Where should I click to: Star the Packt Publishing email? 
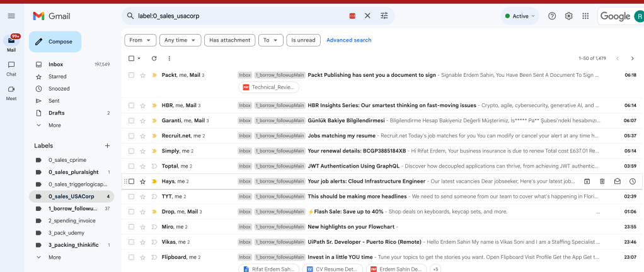(x=142, y=75)
